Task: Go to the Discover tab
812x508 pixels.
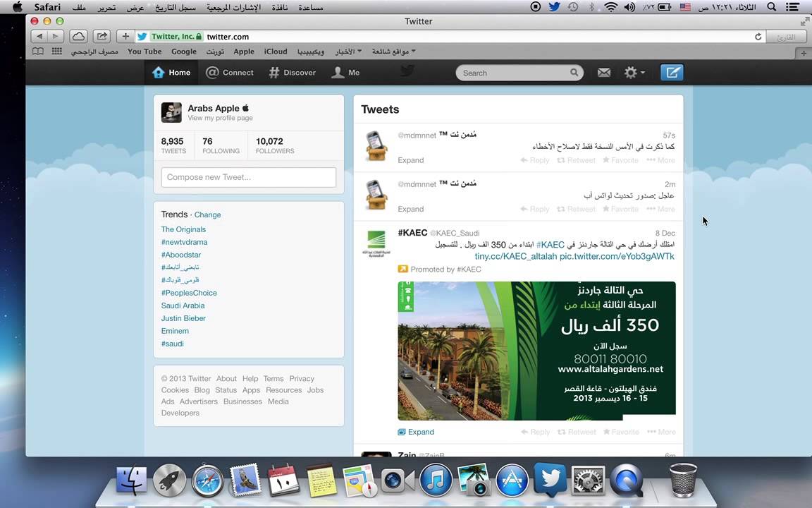Action: point(293,73)
